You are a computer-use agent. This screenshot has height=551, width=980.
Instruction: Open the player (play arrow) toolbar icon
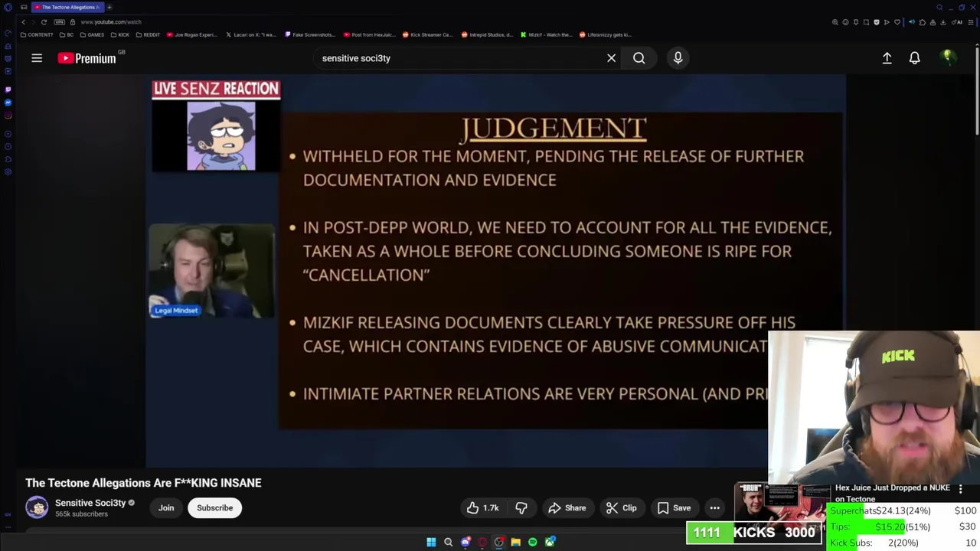tap(887, 22)
